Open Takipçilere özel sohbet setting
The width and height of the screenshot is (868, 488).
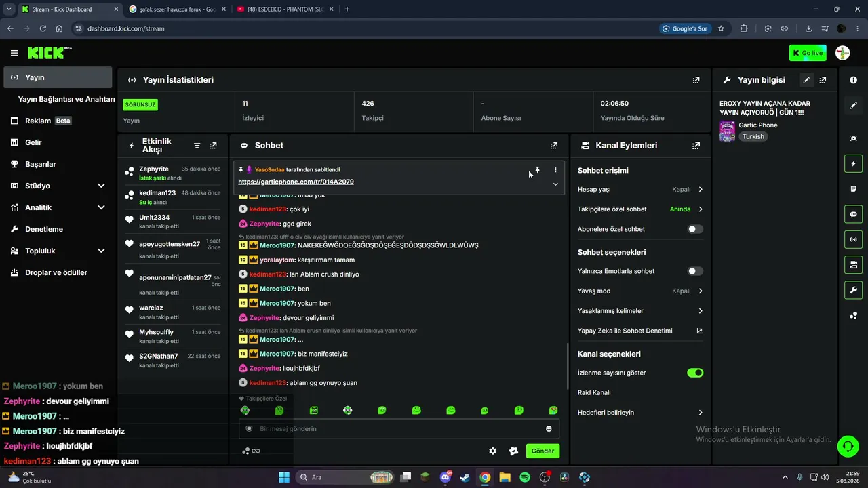click(640, 209)
